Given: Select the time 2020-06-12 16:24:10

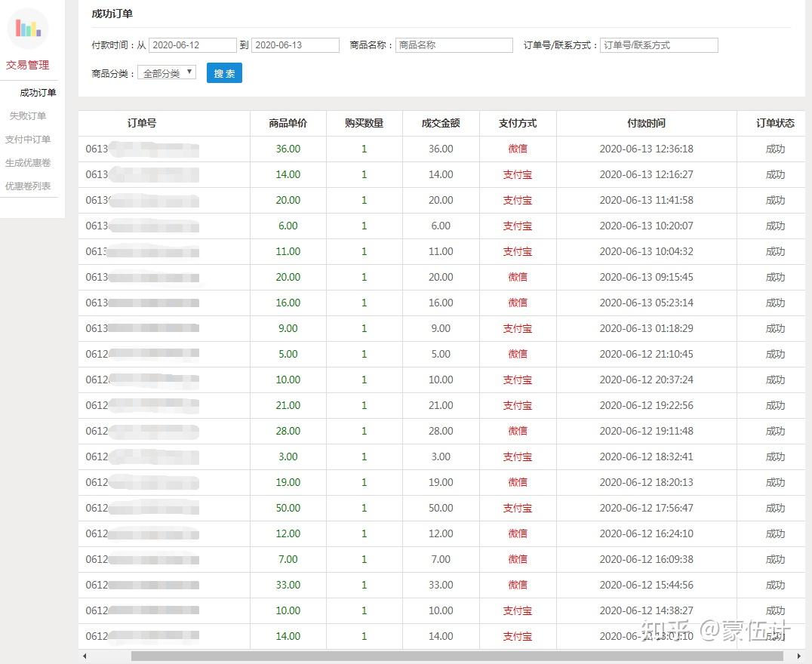Looking at the screenshot, I should 646,533.
